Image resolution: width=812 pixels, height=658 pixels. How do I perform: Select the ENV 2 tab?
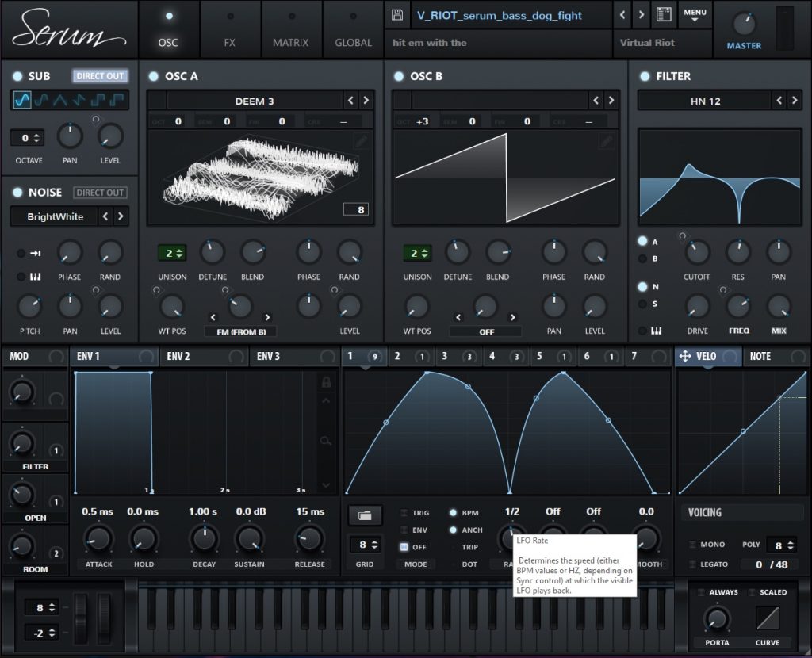pyautogui.click(x=179, y=357)
